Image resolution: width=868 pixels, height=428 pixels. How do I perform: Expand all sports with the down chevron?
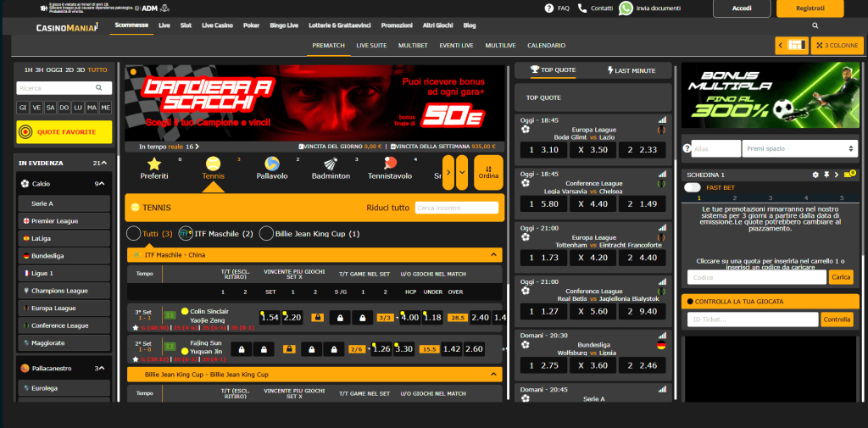(x=462, y=172)
